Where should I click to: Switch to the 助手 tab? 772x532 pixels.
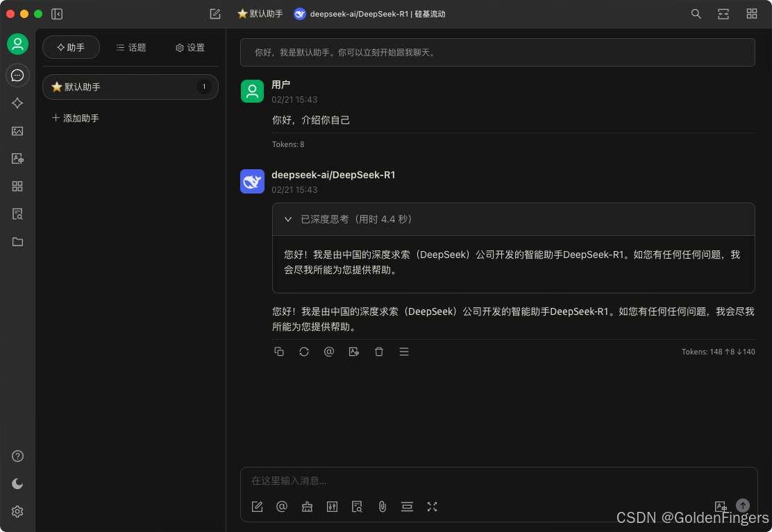pyautogui.click(x=71, y=47)
